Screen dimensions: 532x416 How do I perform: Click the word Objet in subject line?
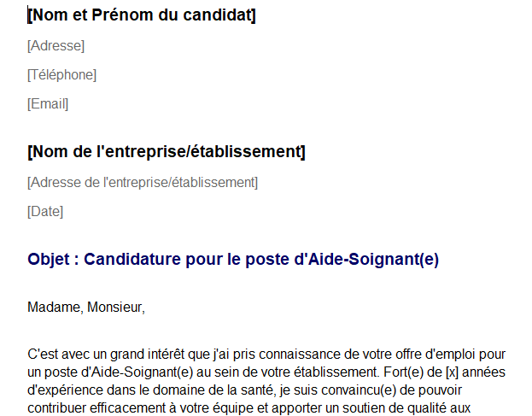(x=49, y=260)
